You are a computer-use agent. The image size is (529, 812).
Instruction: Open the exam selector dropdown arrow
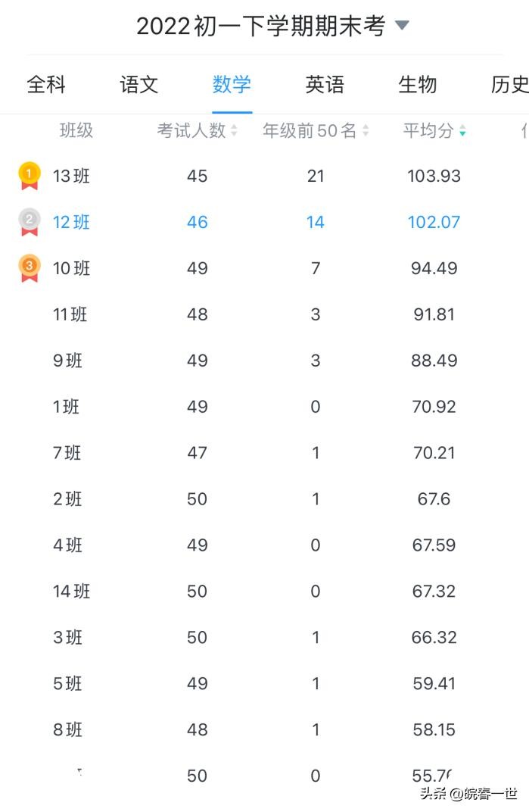click(402, 26)
